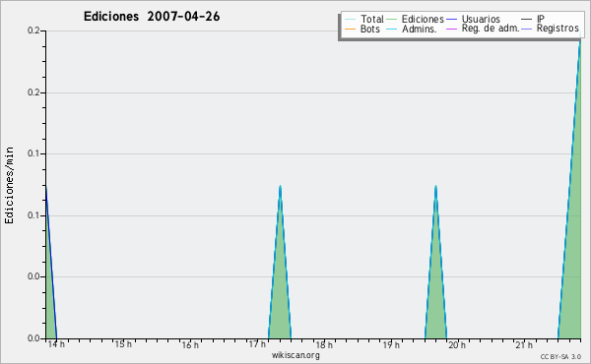Screen dimensions: 591x364
Task: Click the Usuarios legend label
Action: [481, 19]
